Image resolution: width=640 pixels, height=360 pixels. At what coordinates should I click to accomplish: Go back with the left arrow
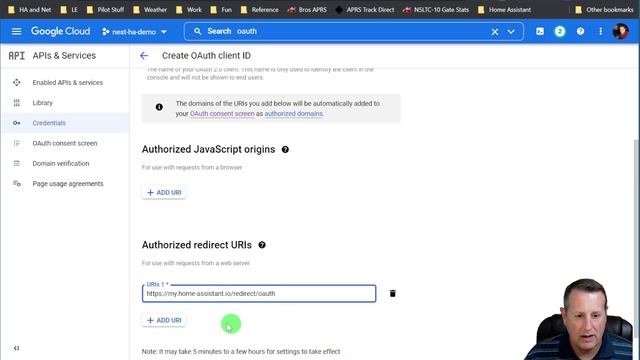(x=144, y=56)
